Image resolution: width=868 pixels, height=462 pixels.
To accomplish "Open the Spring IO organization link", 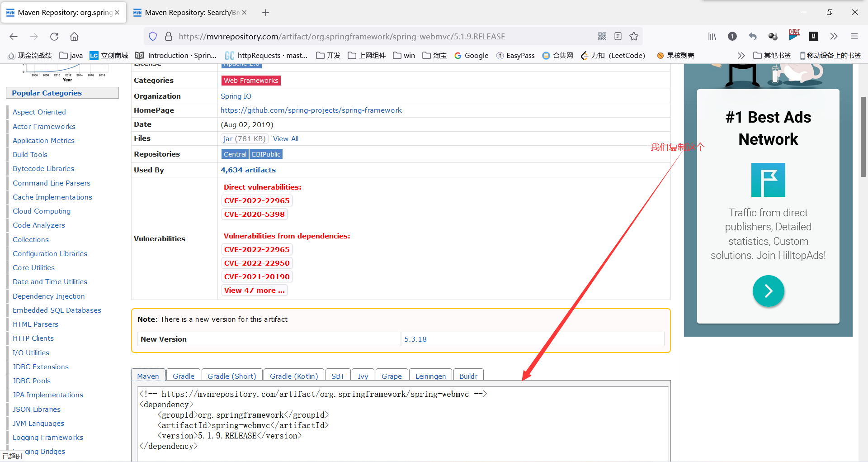I will point(236,96).
